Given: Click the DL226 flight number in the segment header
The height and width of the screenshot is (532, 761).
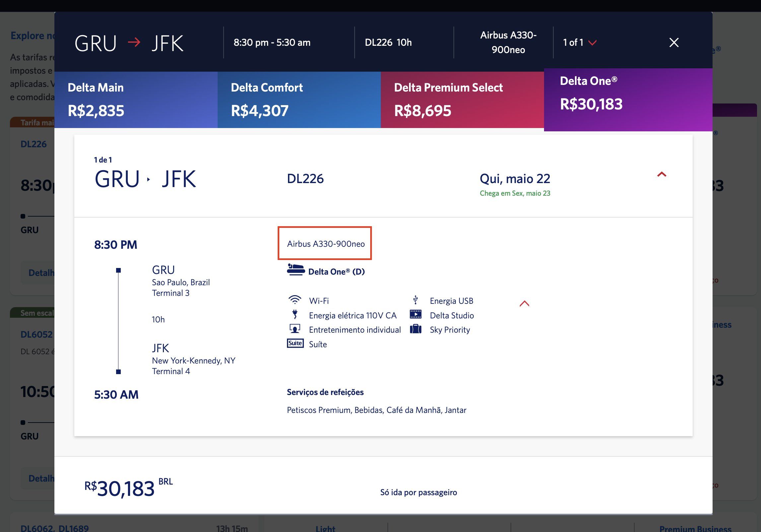Looking at the screenshot, I should click(x=305, y=179).
